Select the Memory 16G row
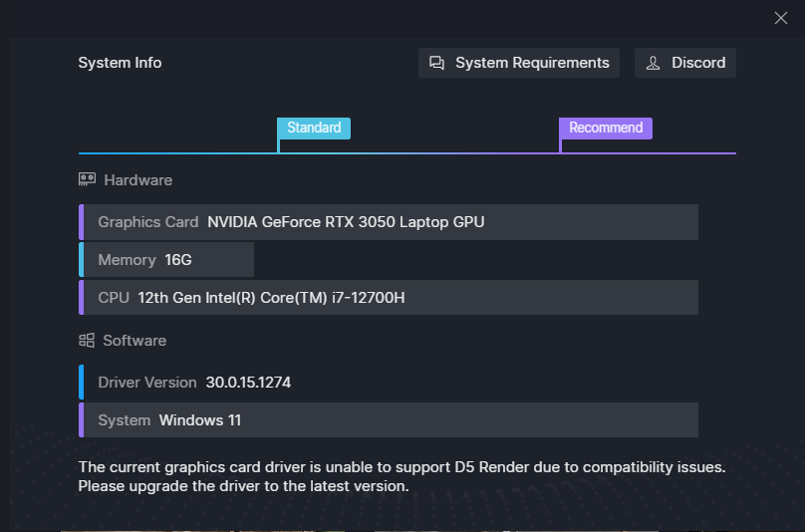The width and height of the screenshot is (805, 532). coord(165,260)
